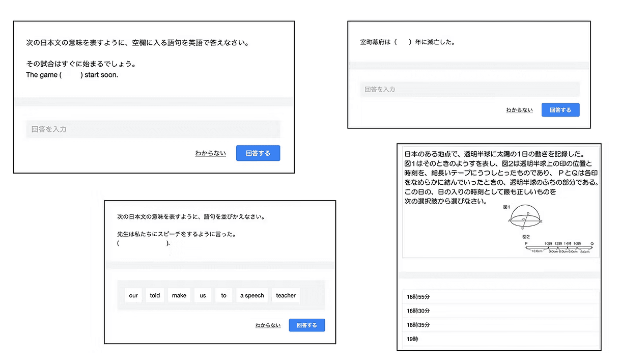This screenshot has width=620, height=364.
Task: Select the word chip 'make'
Action: [179, 295]
